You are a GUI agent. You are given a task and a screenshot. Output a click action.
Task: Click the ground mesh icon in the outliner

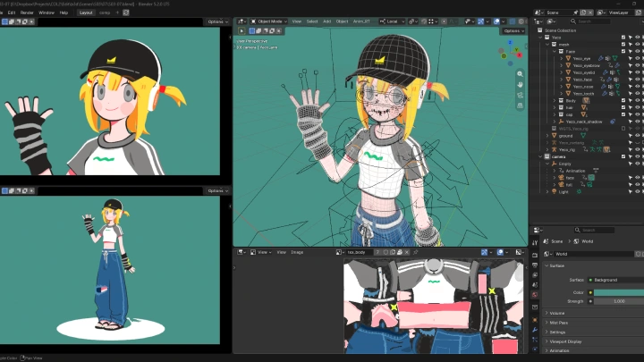coord(554,136)
